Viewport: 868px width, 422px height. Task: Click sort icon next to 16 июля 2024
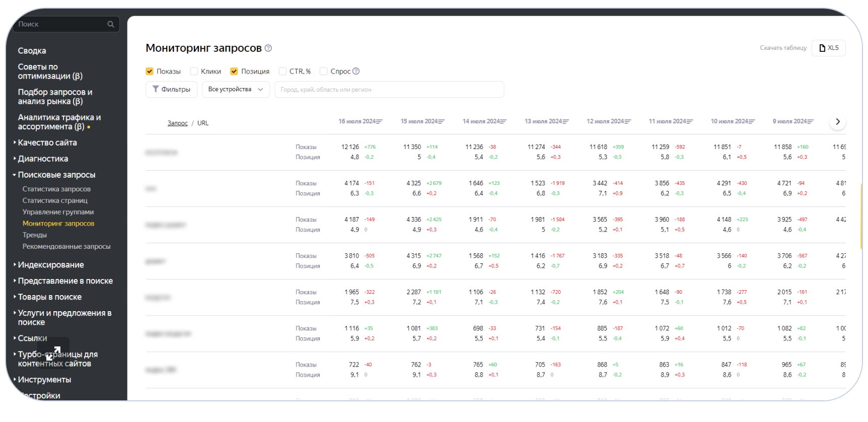(x=380, y=121)
